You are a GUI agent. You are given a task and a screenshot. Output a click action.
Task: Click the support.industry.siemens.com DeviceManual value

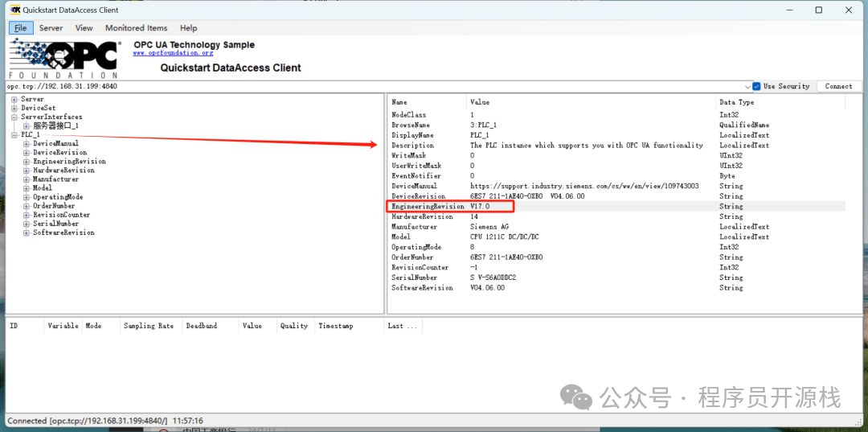pyautogui.click(x=584, y=186)
